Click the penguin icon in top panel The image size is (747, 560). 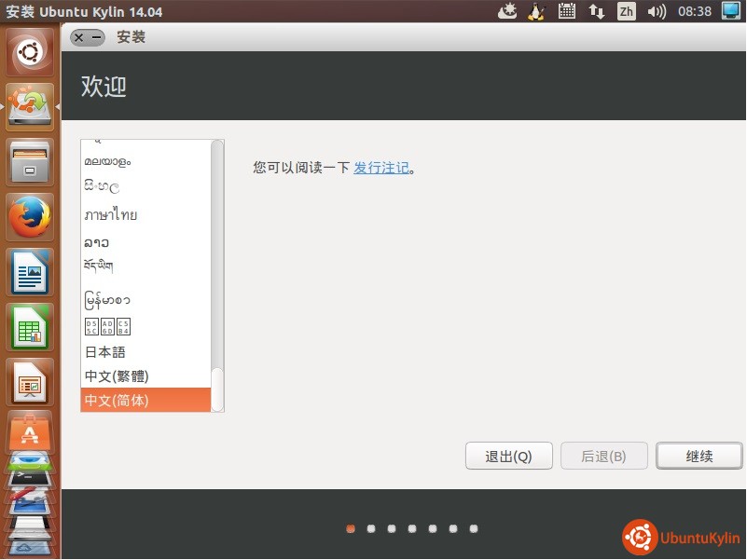pyautogui.click(x=536, y=11)
